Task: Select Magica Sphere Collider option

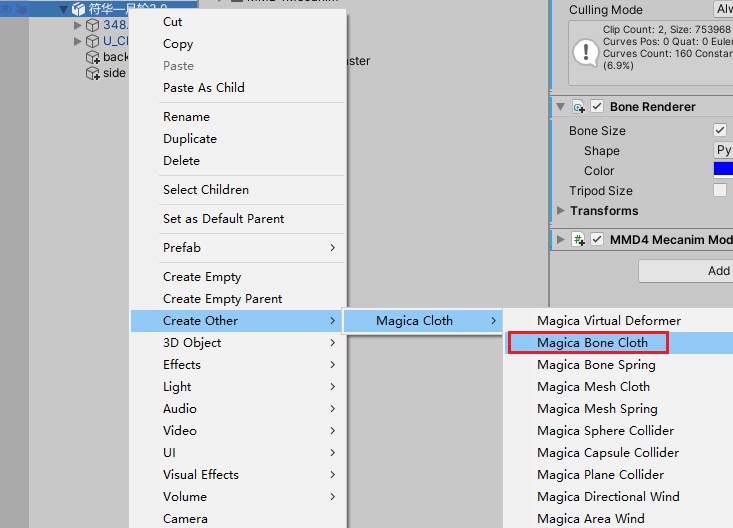Action: pos(605,431)
